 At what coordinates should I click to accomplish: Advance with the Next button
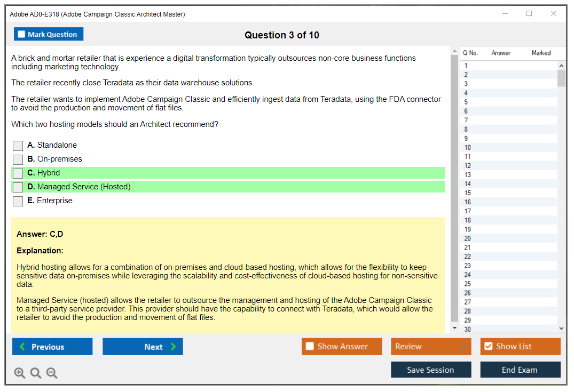(143, 347)
